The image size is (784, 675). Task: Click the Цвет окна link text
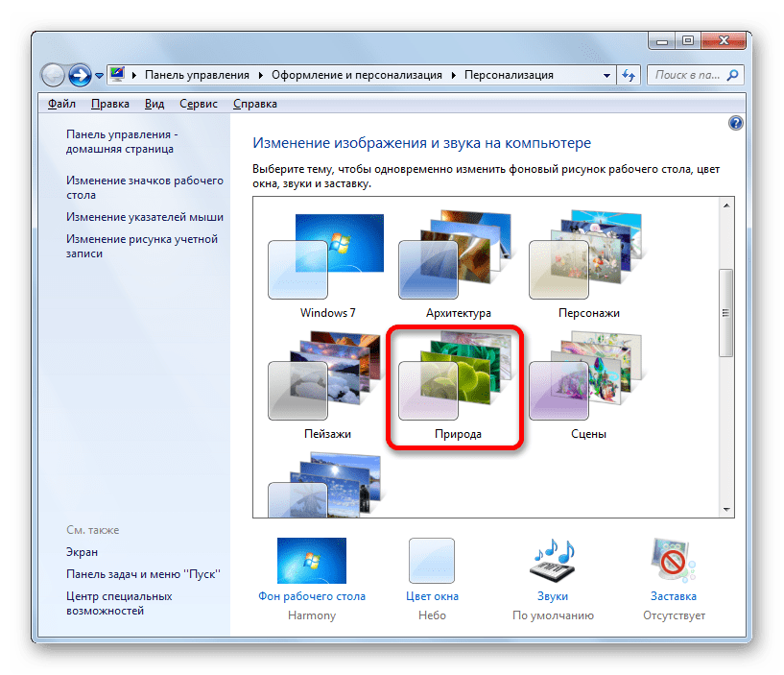(432, 596)
